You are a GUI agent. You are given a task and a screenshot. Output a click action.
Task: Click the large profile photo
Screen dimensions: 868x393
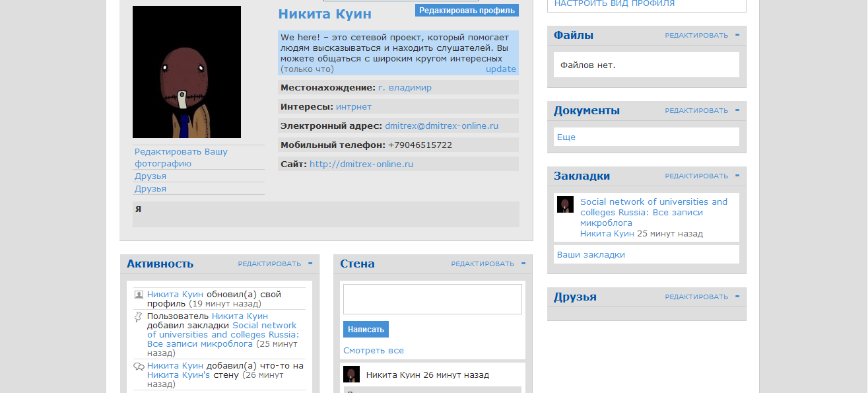[187, 72]
